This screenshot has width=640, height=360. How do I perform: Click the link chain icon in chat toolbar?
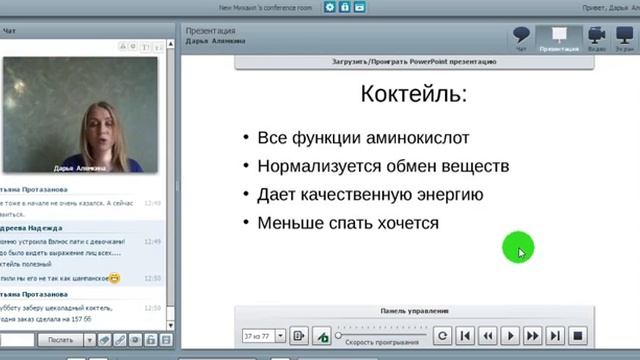coord(120,340)
